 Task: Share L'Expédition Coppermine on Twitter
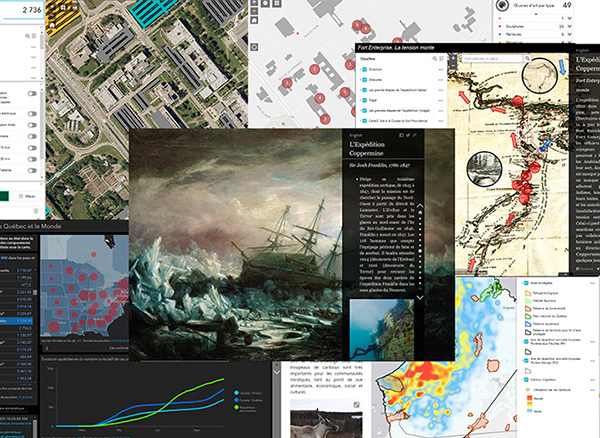coord(408,135)
